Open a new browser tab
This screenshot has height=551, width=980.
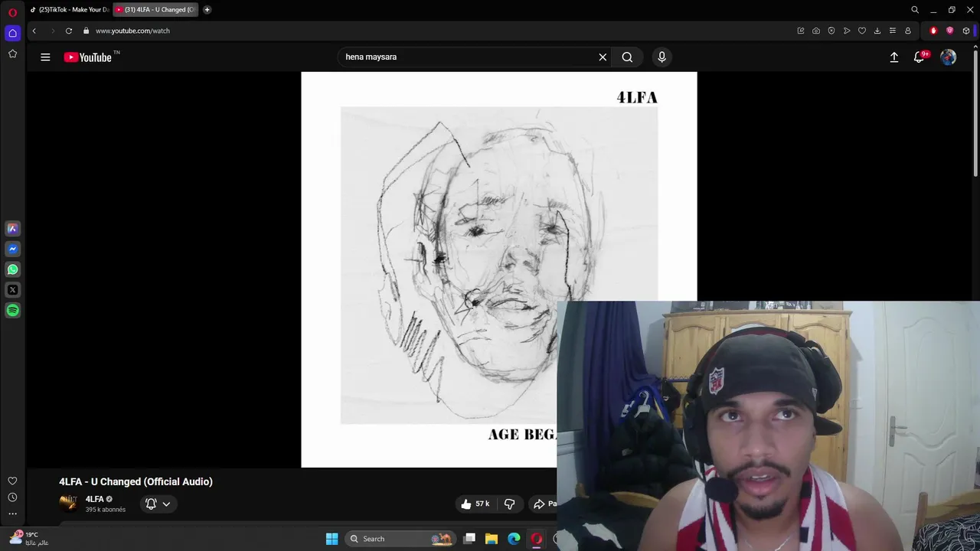(207, 10)
